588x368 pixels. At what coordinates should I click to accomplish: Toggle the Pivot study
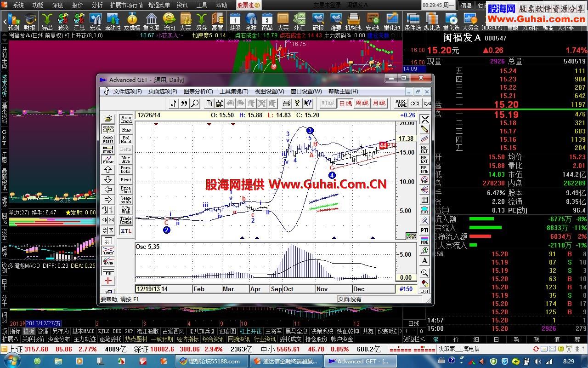[126, 180]
